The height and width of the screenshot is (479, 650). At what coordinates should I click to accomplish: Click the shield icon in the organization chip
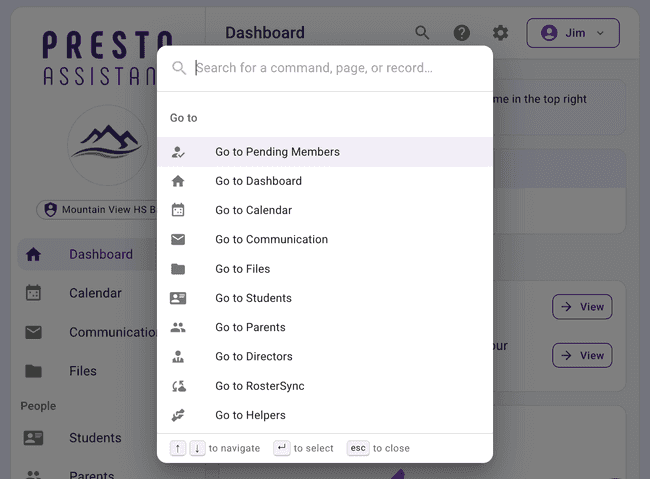pyautogui.click(x=51, y=209)
